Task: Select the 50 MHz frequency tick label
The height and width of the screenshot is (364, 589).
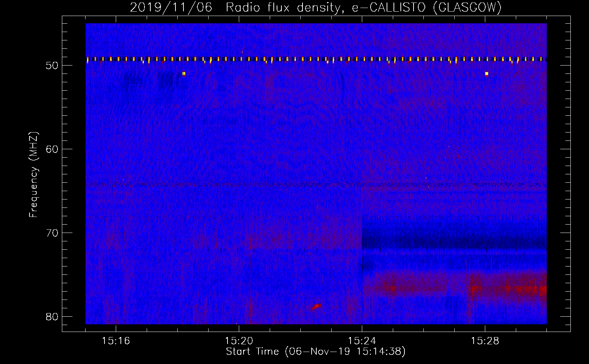Action: (x=52, y=66)
